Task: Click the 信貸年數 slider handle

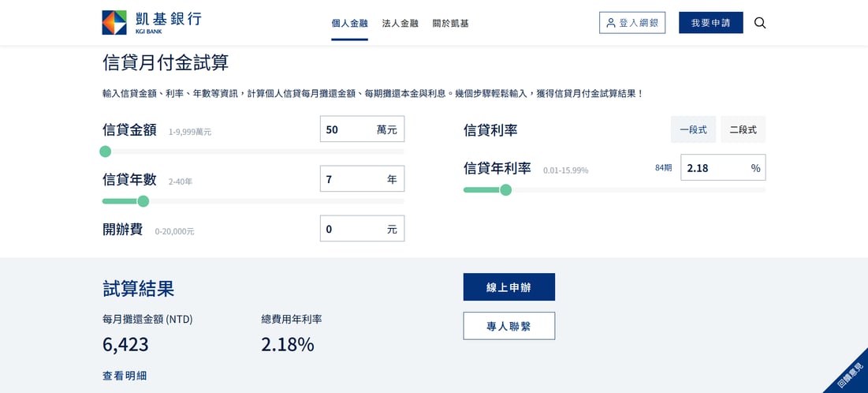Action: (x=143, y=201)
